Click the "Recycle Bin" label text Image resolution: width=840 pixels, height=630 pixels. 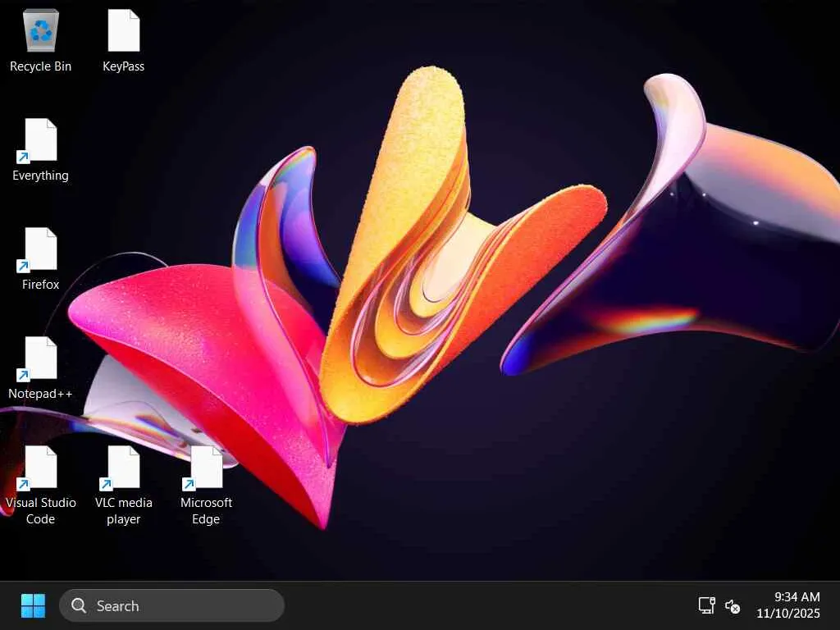(x=41, y=66)
